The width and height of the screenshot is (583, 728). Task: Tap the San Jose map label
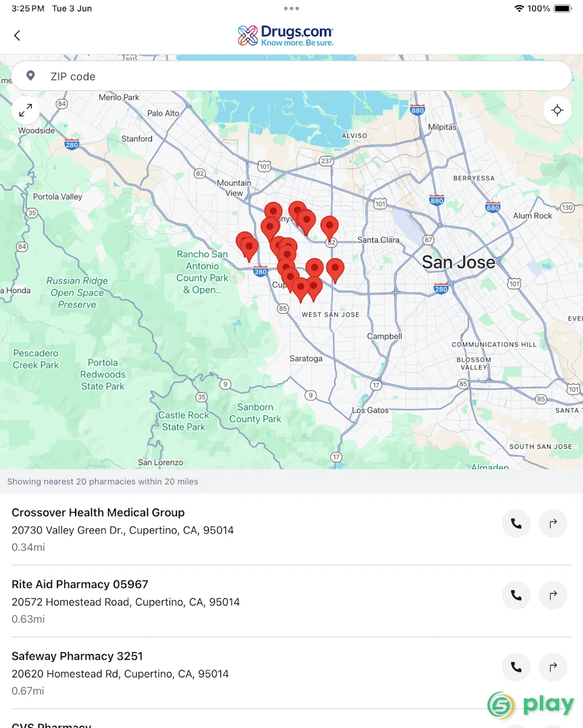tap(459, 262)
